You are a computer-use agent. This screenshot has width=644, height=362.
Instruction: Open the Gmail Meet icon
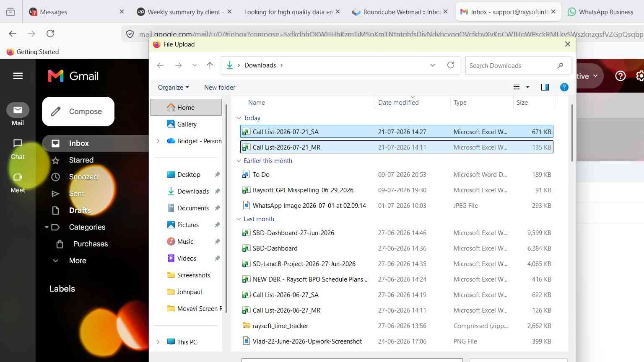point(18,183)
